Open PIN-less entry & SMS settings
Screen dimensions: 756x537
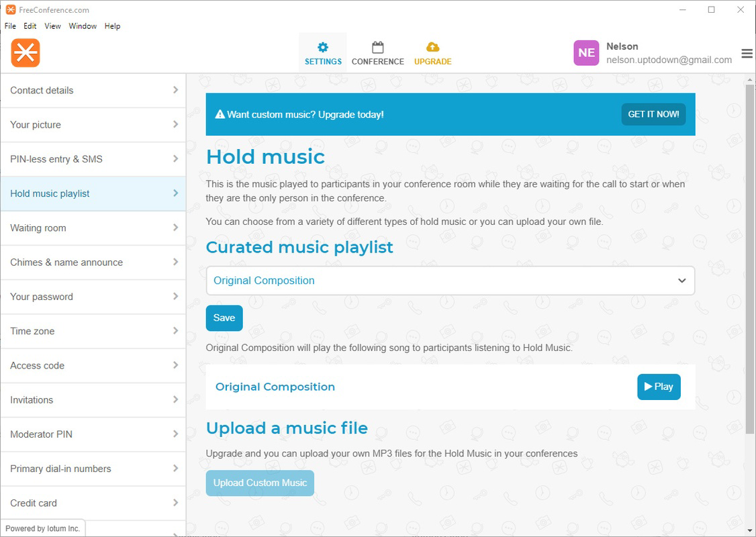tap(93, 159)
